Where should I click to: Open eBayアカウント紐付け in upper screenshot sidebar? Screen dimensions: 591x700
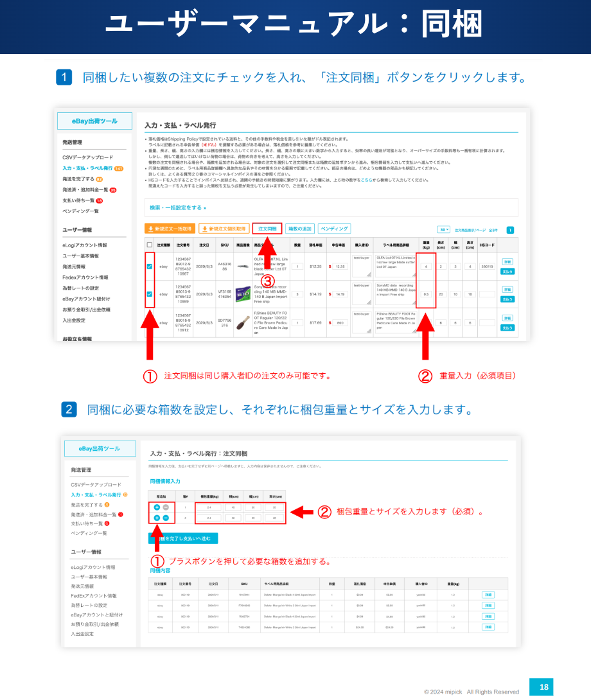point(86,299)
